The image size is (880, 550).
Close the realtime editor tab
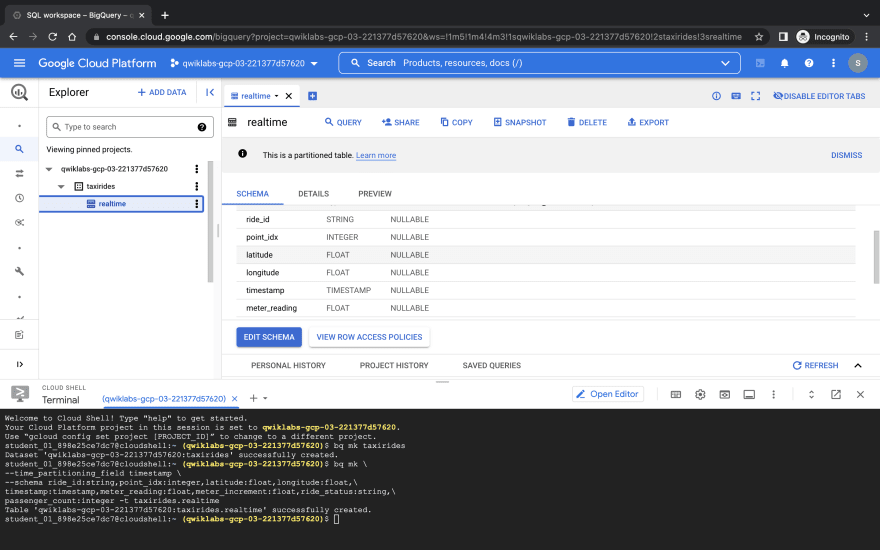coord(288,96)
